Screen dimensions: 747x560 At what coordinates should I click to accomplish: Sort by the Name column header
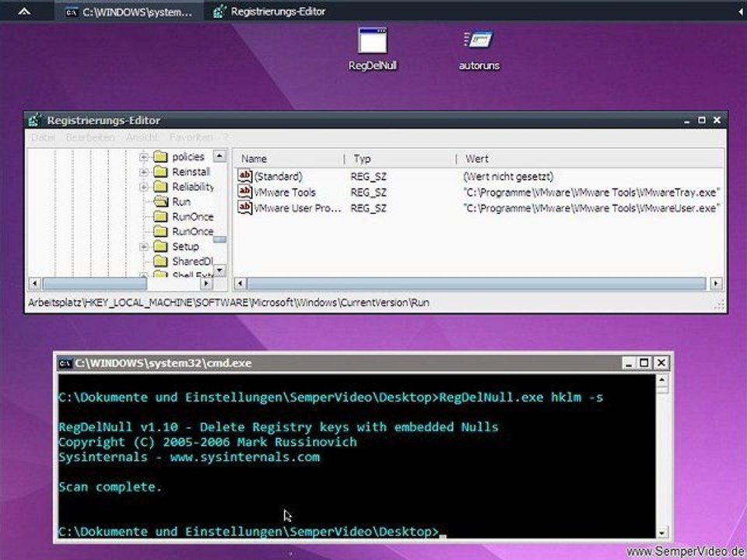point(289,159)
